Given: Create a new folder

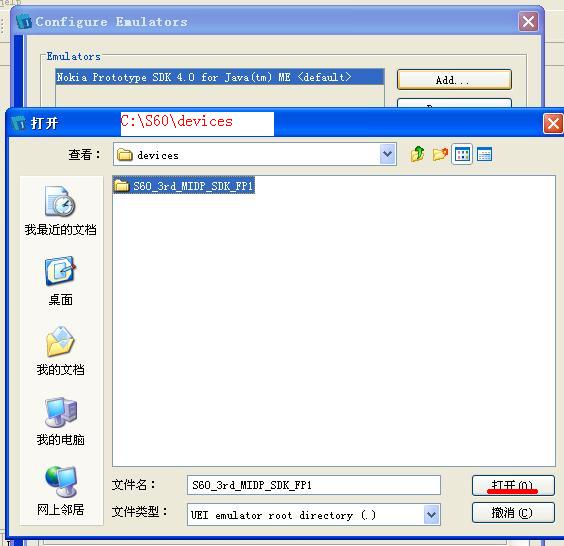Looking at the screenshot, I should [x=440, y=154].
